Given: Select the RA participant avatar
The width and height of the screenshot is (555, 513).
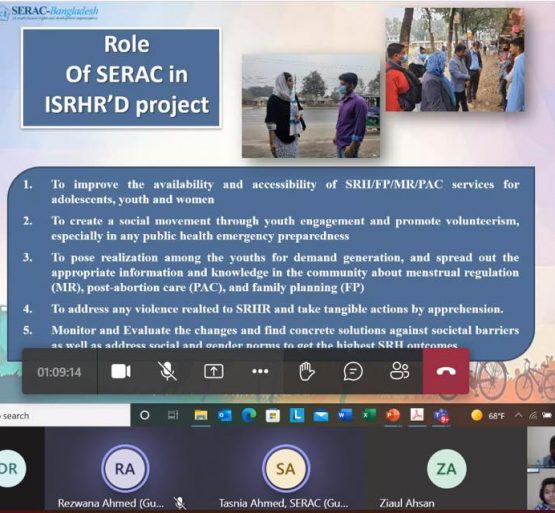Looking at the screenshot, I should click(125, 469).
